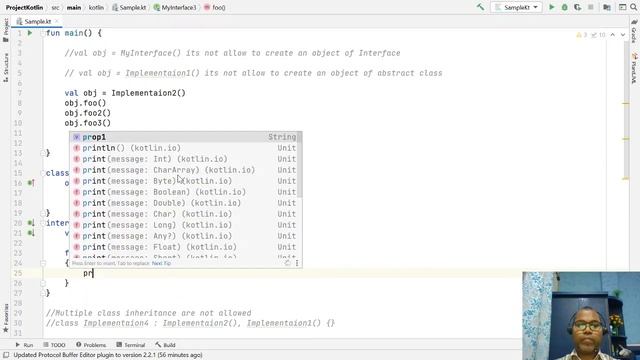This screenshot has height=360, width=640.
Task: Click the main breadcrumb
Action: pyautogui.click(x=74, y=7)
